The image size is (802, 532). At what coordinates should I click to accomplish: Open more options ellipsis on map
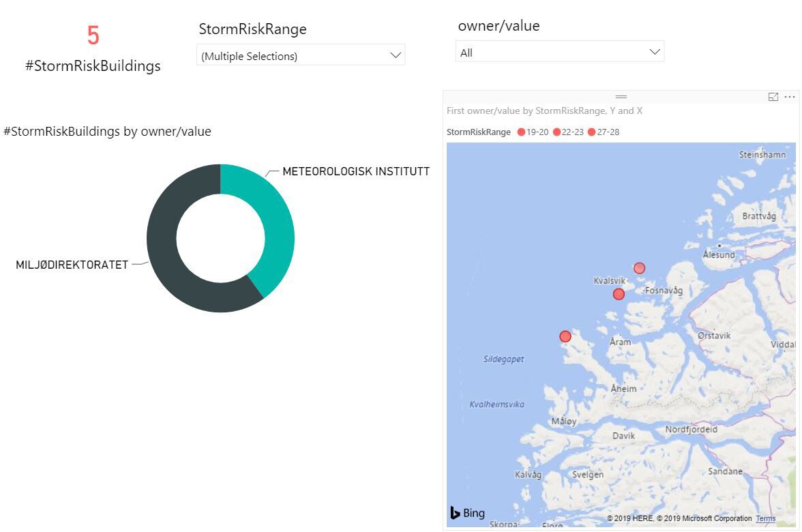790,97
